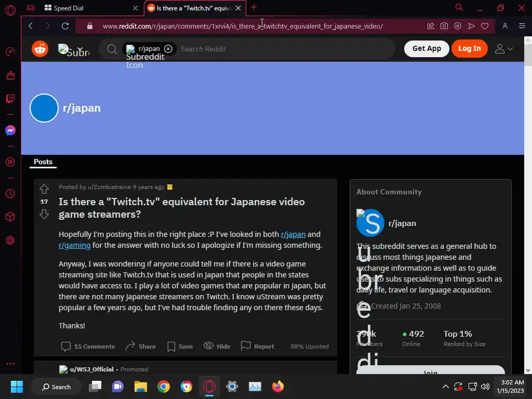Reload the current page

click(65, 26)
